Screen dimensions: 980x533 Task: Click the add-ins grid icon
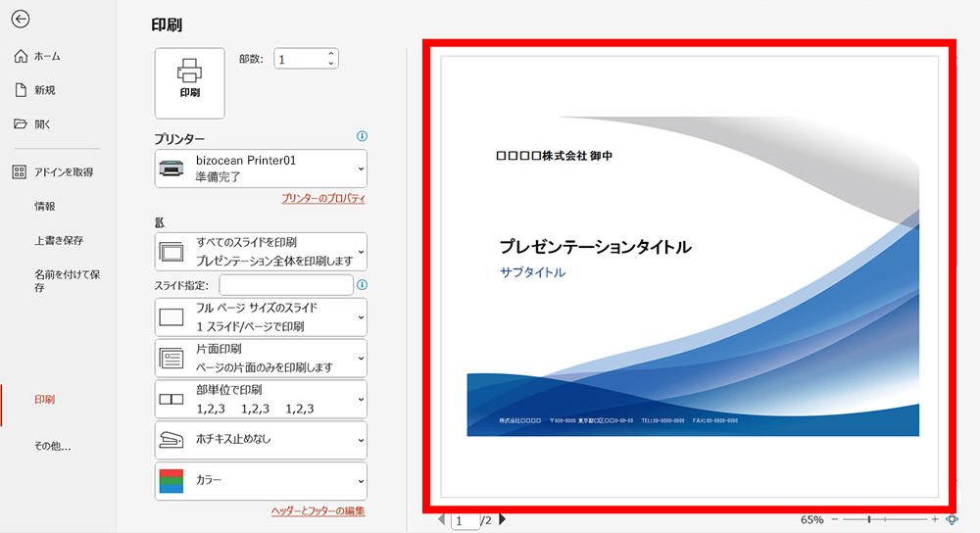tap(20, 171)
